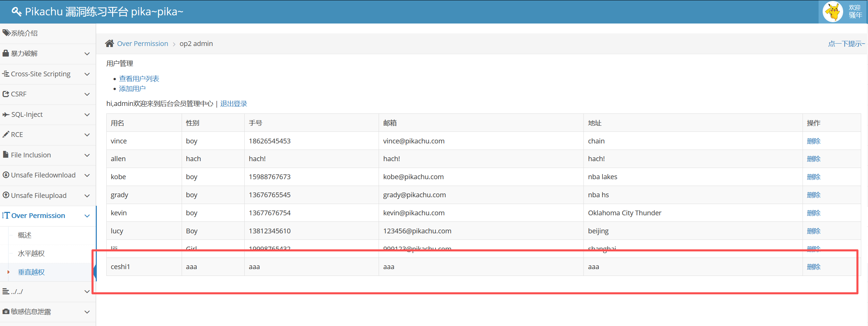Click the tag icon beside 系统介绍
The image size is (868, 326).
coord(6,33)
